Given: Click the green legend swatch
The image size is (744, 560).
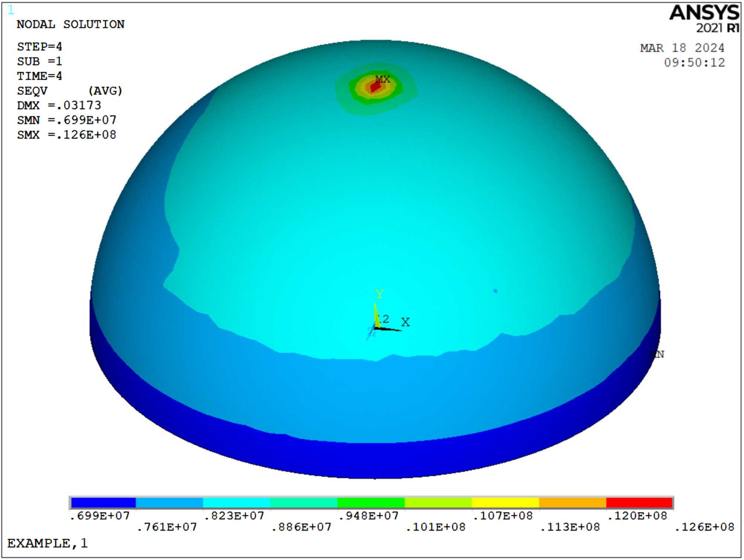Looking at the screenshot, I should pyautogui.click(x=371, y=503).
